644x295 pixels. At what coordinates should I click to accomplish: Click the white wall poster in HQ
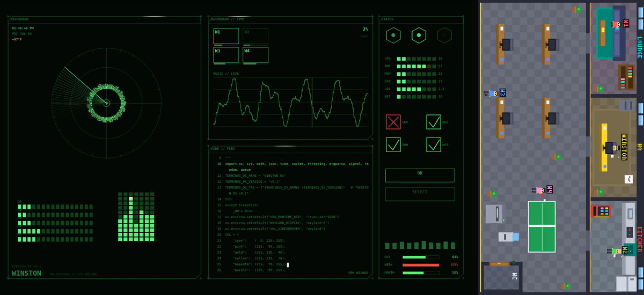pyautogui.click(x=628, y=178)
